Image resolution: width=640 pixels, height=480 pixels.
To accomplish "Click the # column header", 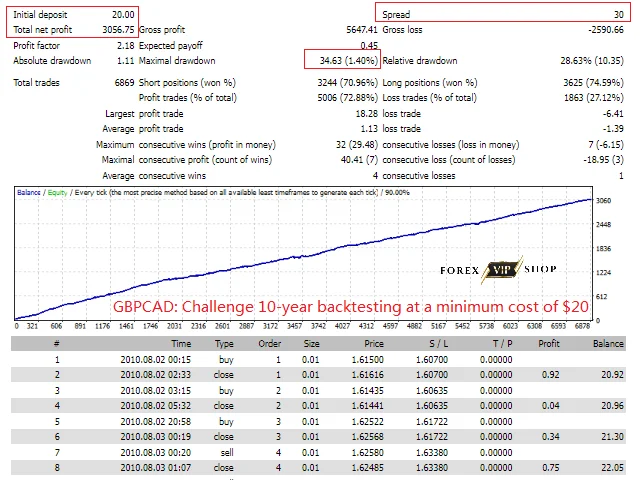I will [x=57, y=344].
